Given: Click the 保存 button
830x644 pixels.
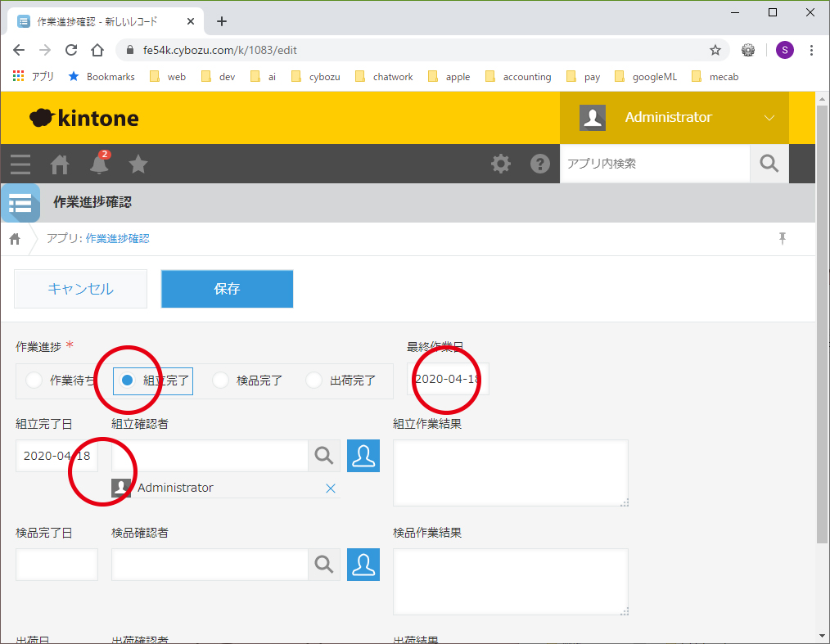Looking at the screenshot, I should click(x=227, y=289).
